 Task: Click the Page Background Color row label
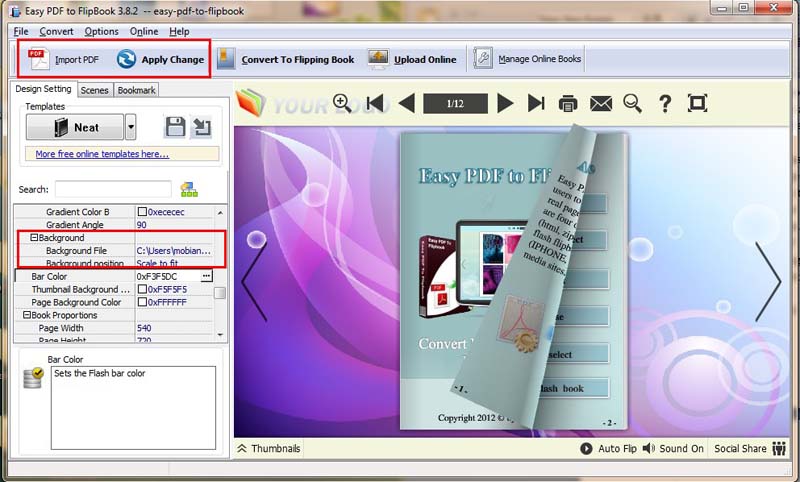click(76, 302)
